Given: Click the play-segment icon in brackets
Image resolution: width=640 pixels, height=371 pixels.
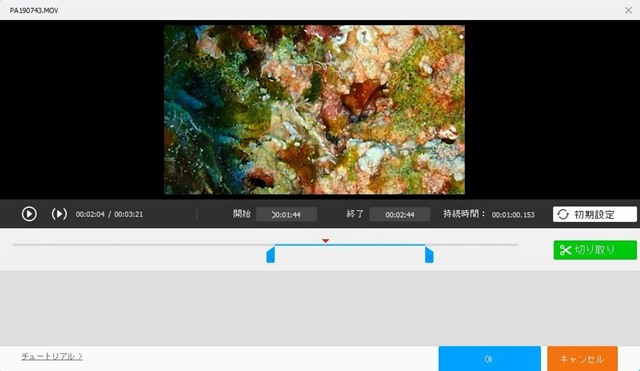Looking at the screenshot, I should tap(59, 214).
